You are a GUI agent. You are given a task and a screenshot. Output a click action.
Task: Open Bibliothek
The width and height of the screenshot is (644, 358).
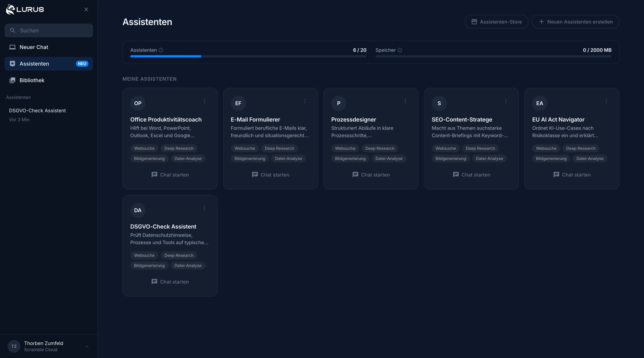tap(49, 80)
